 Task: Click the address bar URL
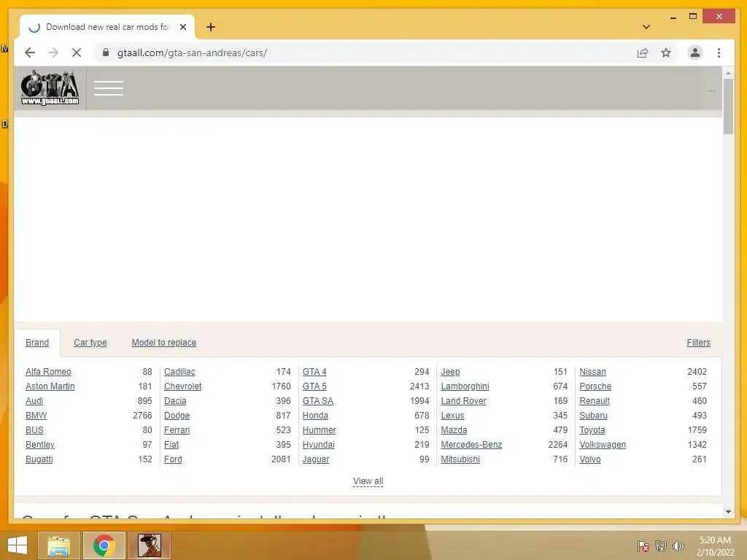tap(192, 52)
